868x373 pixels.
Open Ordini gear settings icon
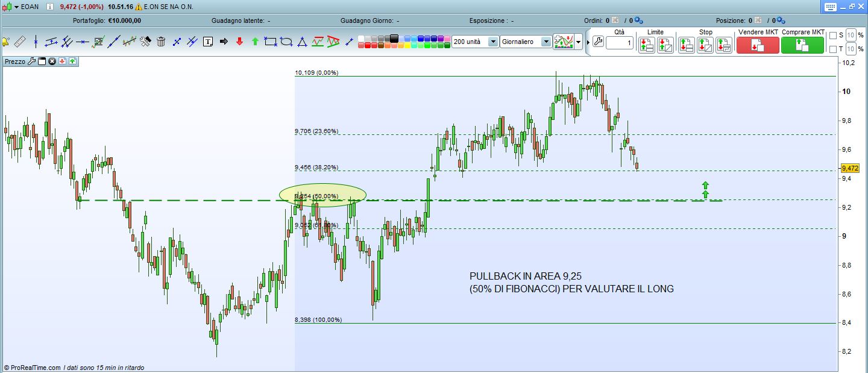[638, 20]
